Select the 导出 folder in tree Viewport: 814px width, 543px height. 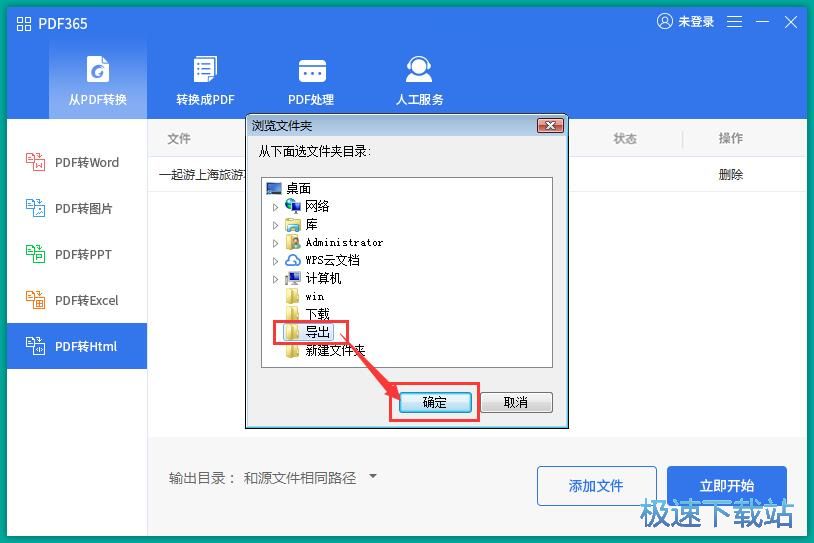[x=317, y=332]
